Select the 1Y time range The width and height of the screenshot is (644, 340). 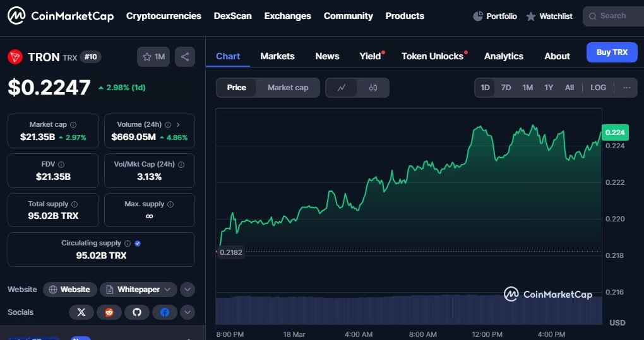tap(549, 88)
